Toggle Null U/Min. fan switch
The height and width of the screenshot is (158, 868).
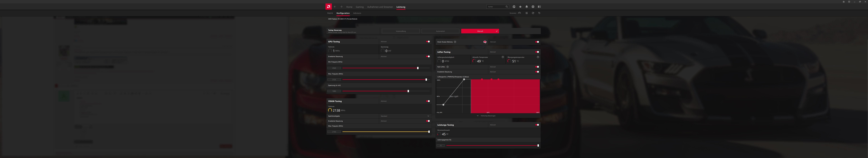point(537,67)
